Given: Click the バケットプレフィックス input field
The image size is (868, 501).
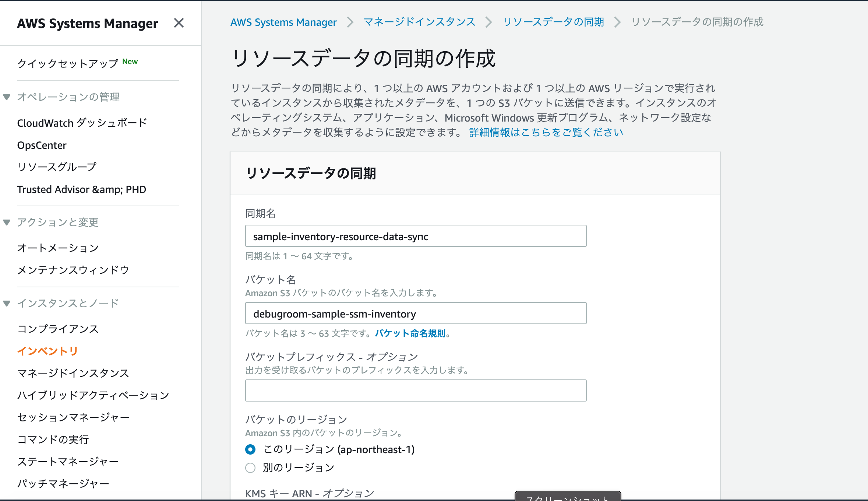Looking at the screenshot, I should (x=416, y=390).
